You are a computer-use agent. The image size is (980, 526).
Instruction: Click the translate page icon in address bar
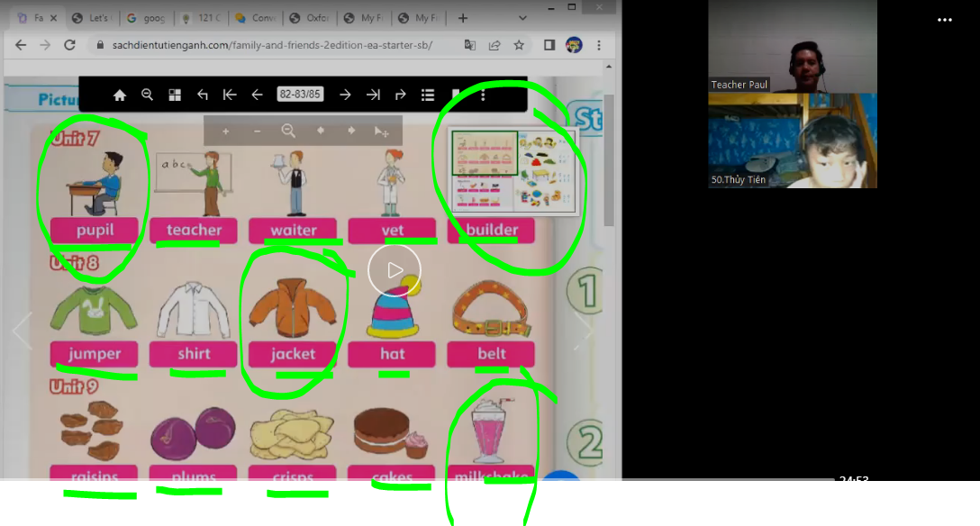pyautogui.click(x=470, y=45)
